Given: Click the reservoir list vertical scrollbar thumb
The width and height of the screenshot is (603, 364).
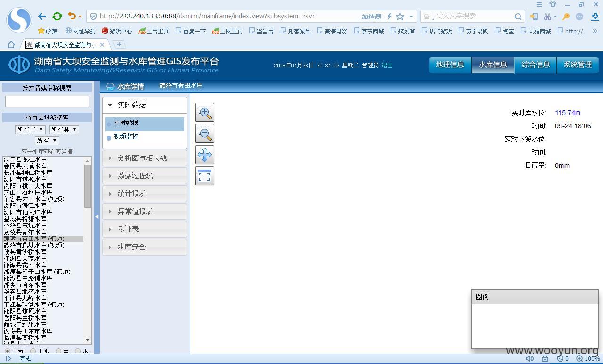Looking at the screenshot, I should coord(87,186).
